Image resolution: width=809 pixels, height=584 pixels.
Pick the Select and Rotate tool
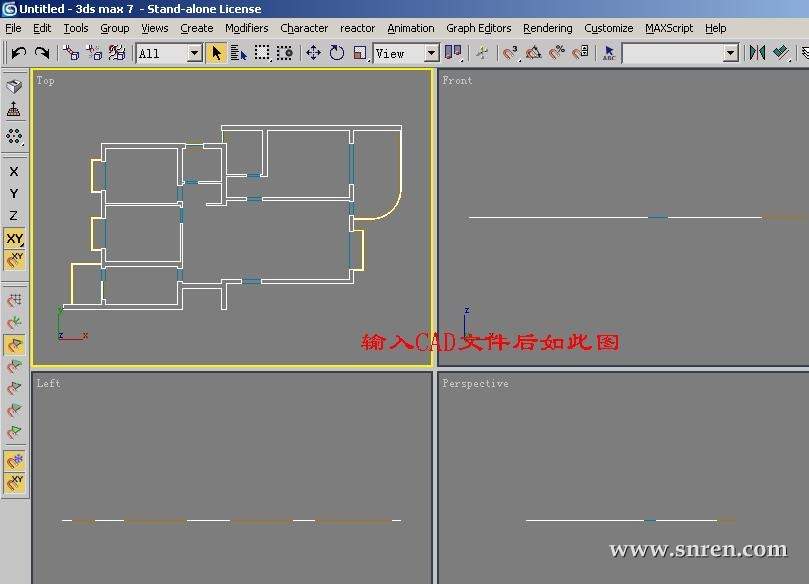click(x=336, y=53)
